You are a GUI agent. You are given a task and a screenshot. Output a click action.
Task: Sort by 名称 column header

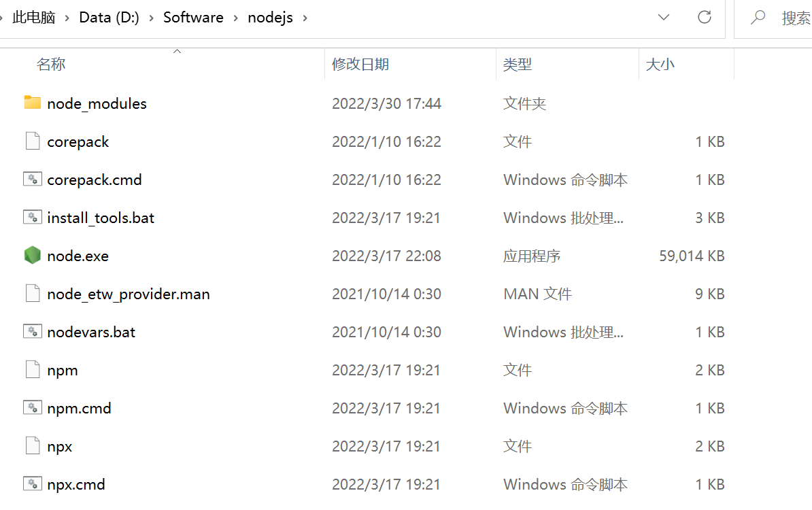coord(51,64)
